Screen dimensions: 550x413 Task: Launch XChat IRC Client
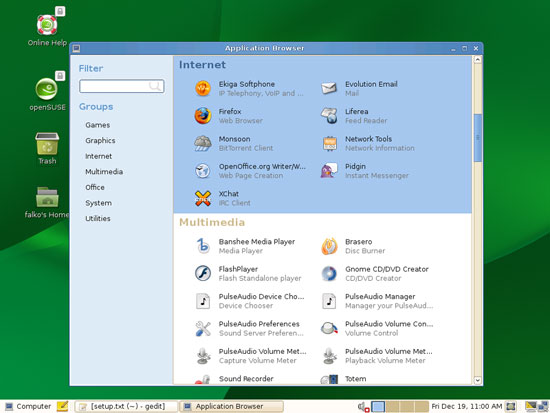click(222, 198)
